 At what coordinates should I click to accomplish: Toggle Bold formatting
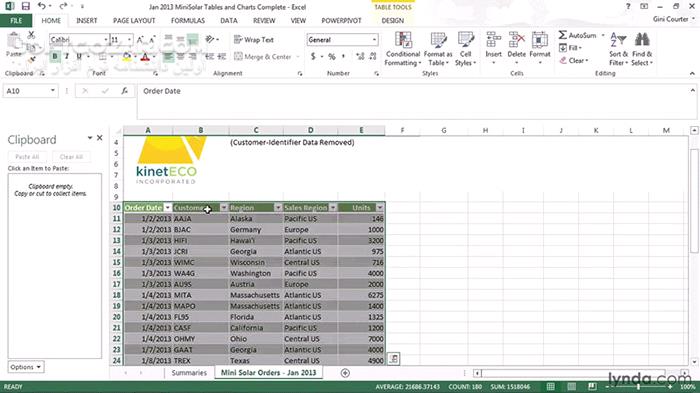(55, 57)
